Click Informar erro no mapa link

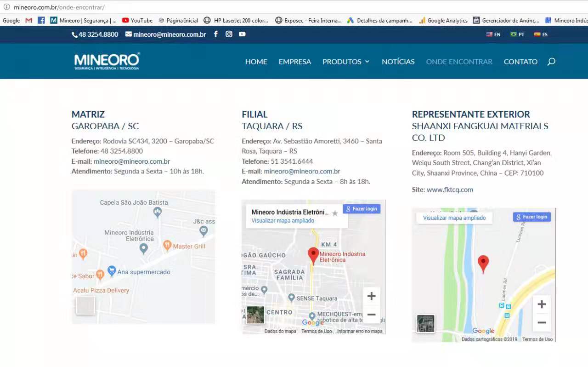point(360,331)
